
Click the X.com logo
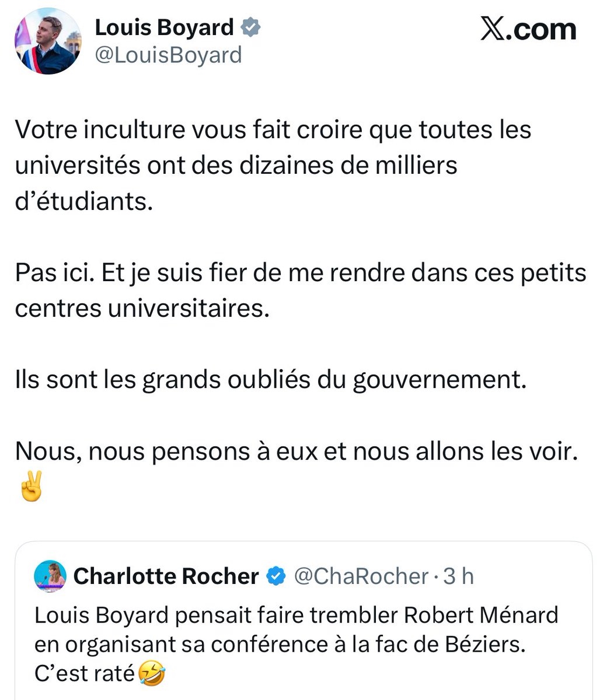[x=528, y=30]
